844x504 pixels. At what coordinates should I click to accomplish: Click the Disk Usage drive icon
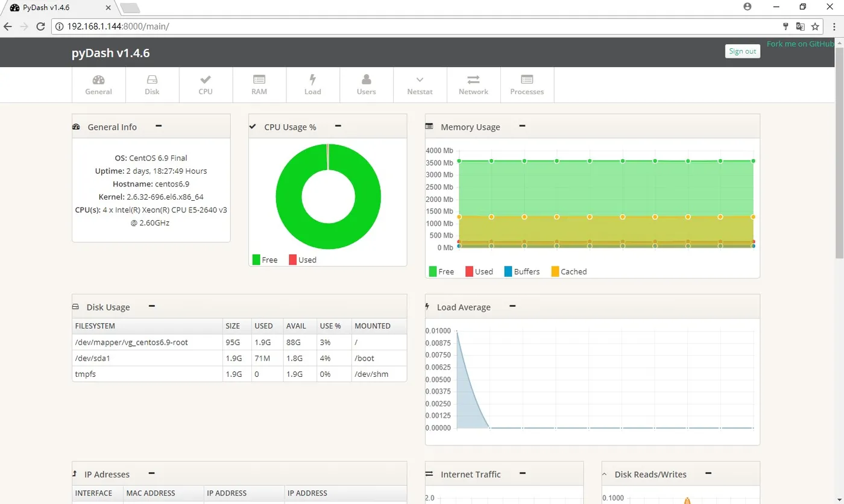(x=75, y=307)
